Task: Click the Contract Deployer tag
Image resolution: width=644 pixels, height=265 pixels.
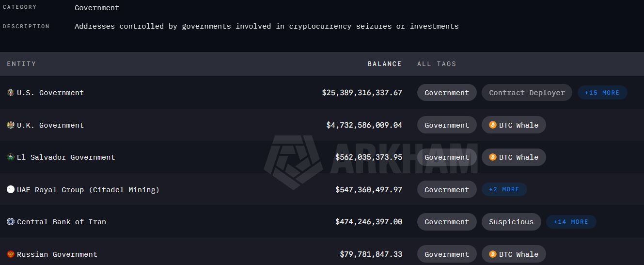Action: pyautogui.click(x=527, y=93)
